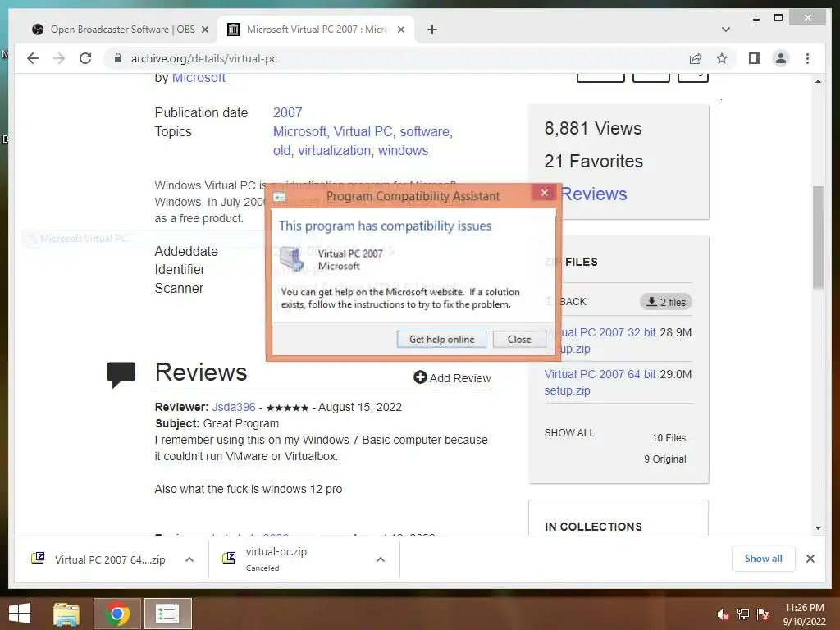
Task: Click the page scrollbar up arrow
Action: [x=818, y=81]
